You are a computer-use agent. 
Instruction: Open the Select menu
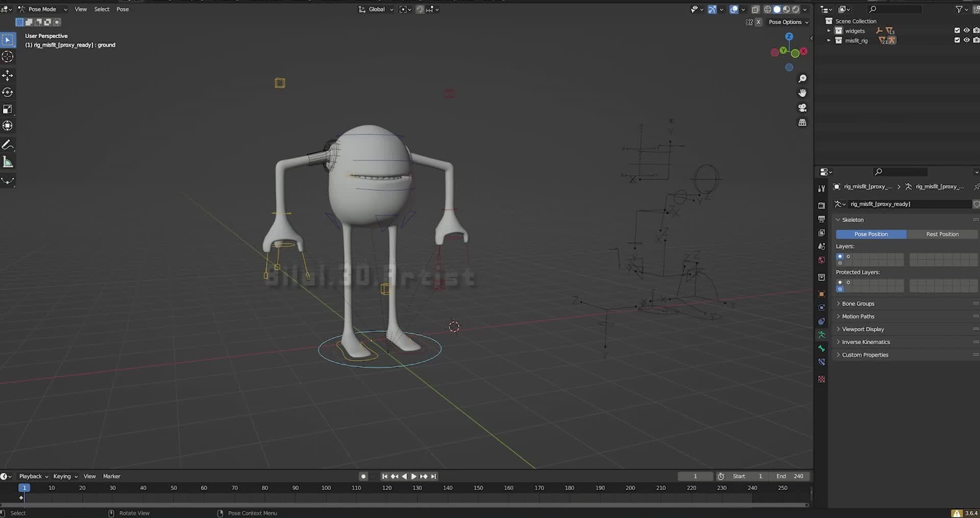pyautogui.click(x=102, y=9)
